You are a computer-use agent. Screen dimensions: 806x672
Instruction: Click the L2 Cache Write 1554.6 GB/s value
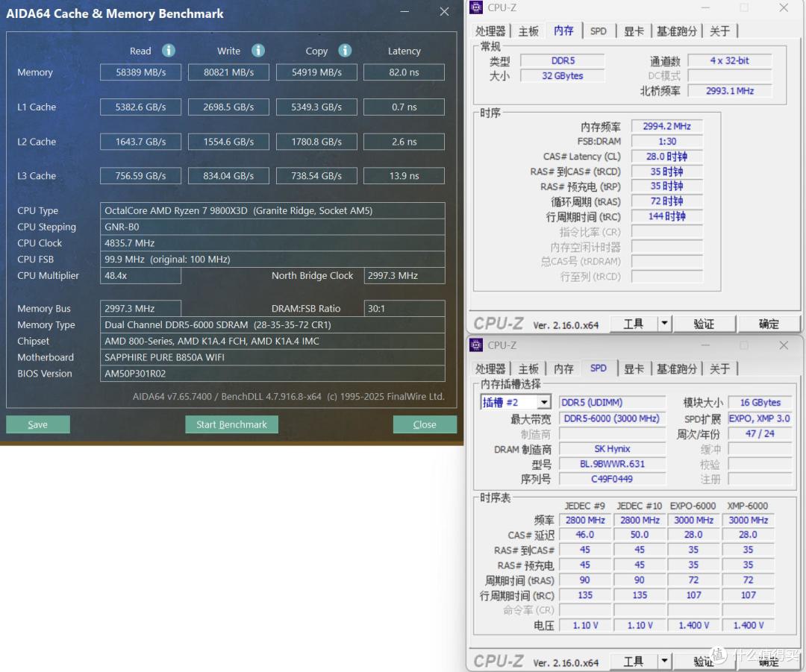click(x=229, y=141)
